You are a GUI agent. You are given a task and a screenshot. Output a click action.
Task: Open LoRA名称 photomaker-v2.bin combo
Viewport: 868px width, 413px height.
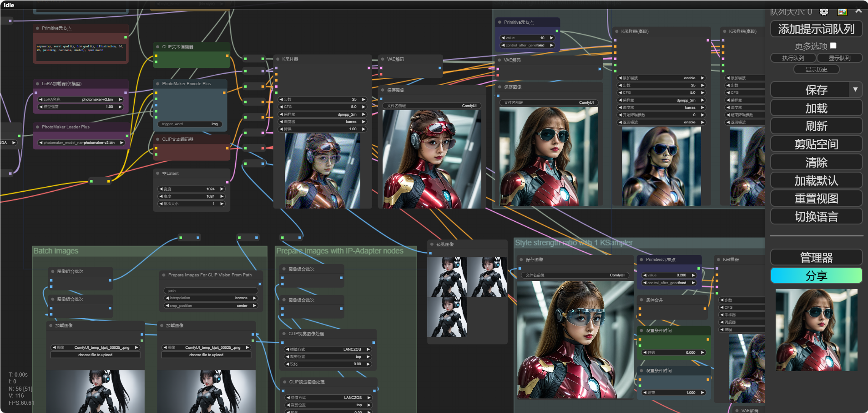(x=81, y=99)
